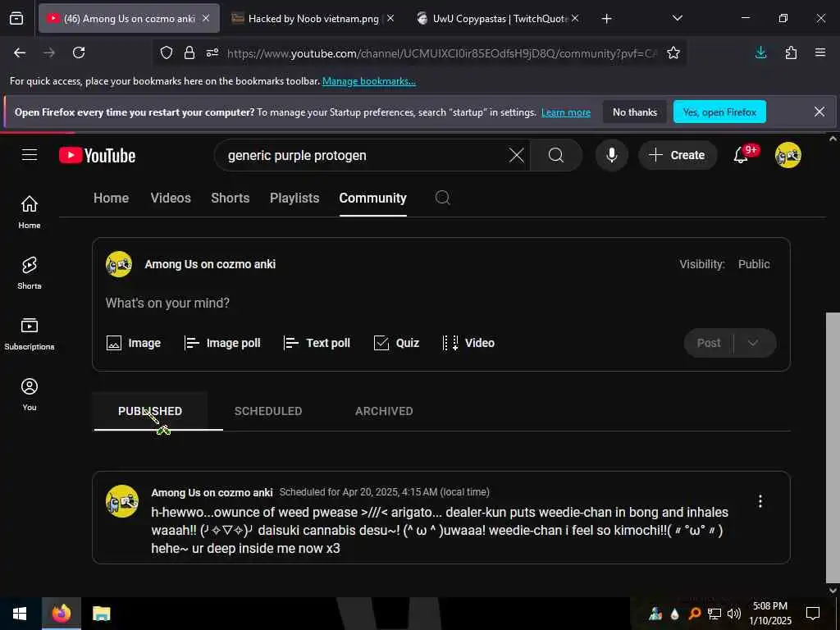Open the notifications bell
This screenshot has width=840, height=630.
[x=742, y=155]
